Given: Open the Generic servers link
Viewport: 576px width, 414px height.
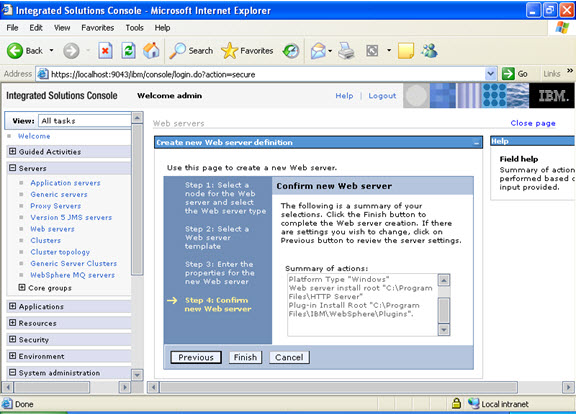Looking at the screenshot, I should [59, 194].
